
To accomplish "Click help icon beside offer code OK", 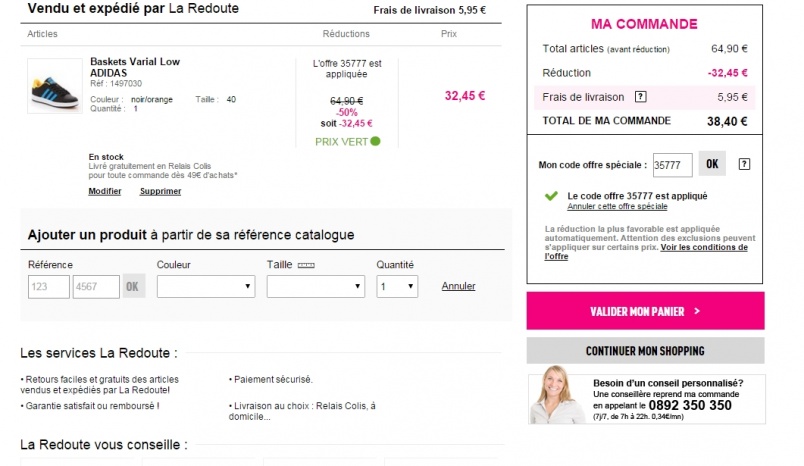I will 744,164.
